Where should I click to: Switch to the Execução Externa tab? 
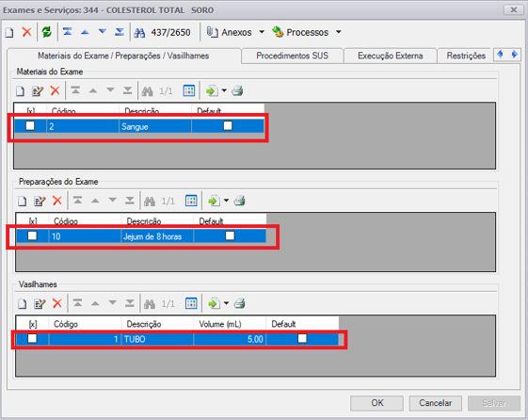(x=391, y=56)
